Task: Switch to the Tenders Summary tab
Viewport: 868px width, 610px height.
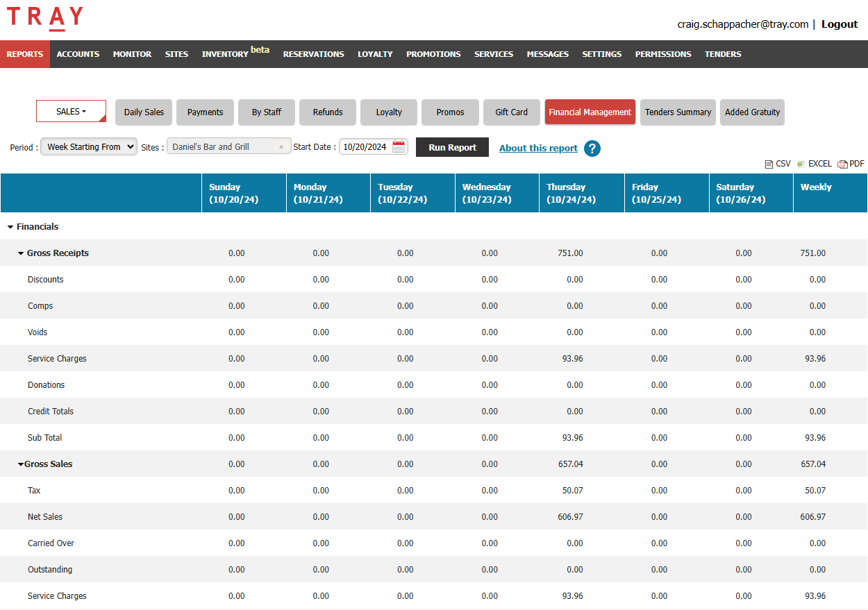Action: coord(678,112)
